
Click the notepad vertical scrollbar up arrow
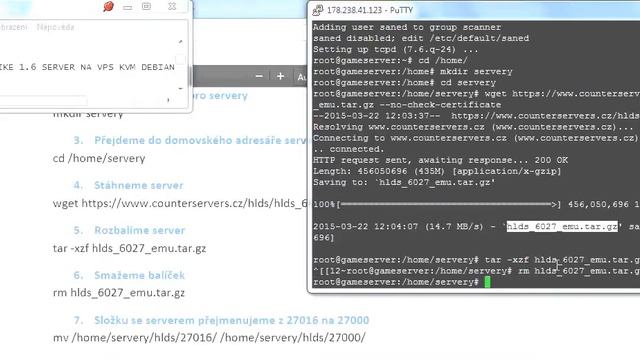click(180, 42)
